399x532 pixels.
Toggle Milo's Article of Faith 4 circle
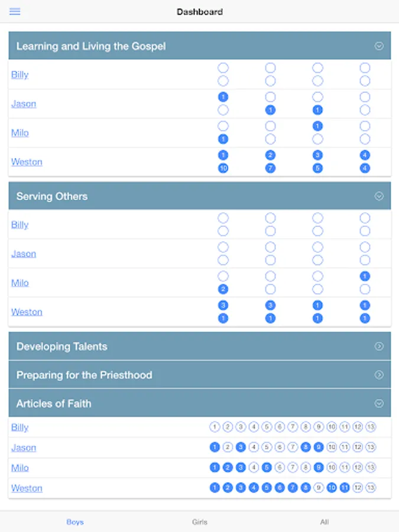254,468
